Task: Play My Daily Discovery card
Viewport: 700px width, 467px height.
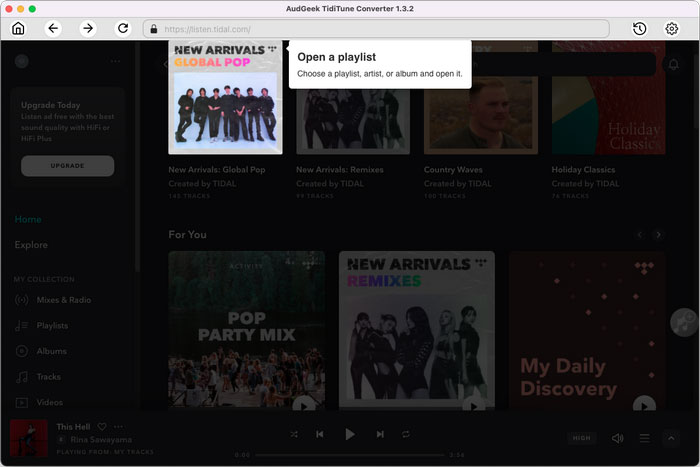Action: coord(644,405)
